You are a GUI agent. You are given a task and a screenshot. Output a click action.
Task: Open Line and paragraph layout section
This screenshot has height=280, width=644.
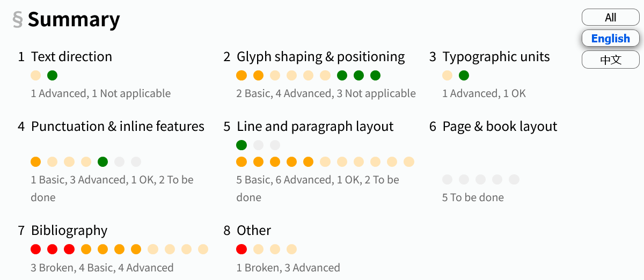[315, 127]
